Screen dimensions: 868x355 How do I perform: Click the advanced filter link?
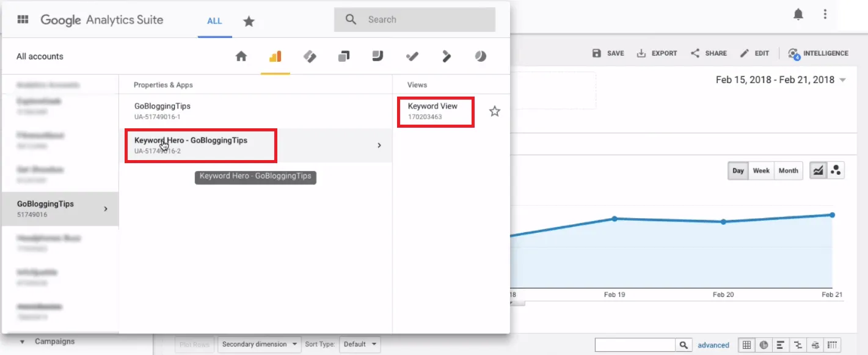tap(713, 345)
